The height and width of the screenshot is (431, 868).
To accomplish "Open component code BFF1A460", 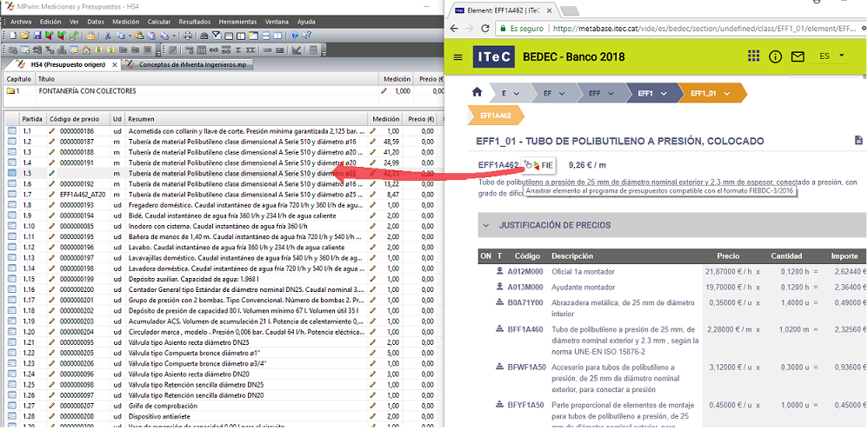I will pyautogui.click(x=526, y=329).
